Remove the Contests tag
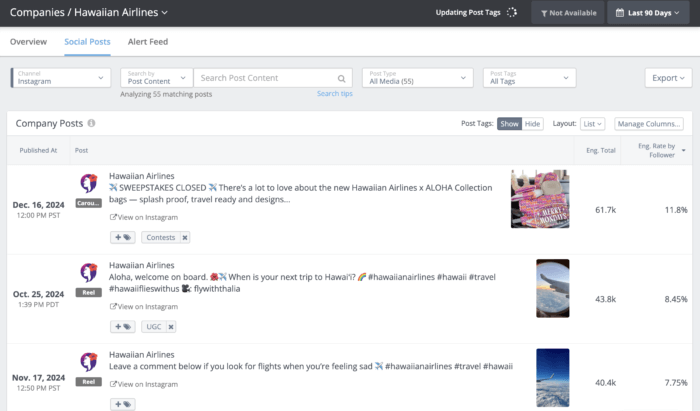This screenshot has width=700, height=411. tap(185, 237)
